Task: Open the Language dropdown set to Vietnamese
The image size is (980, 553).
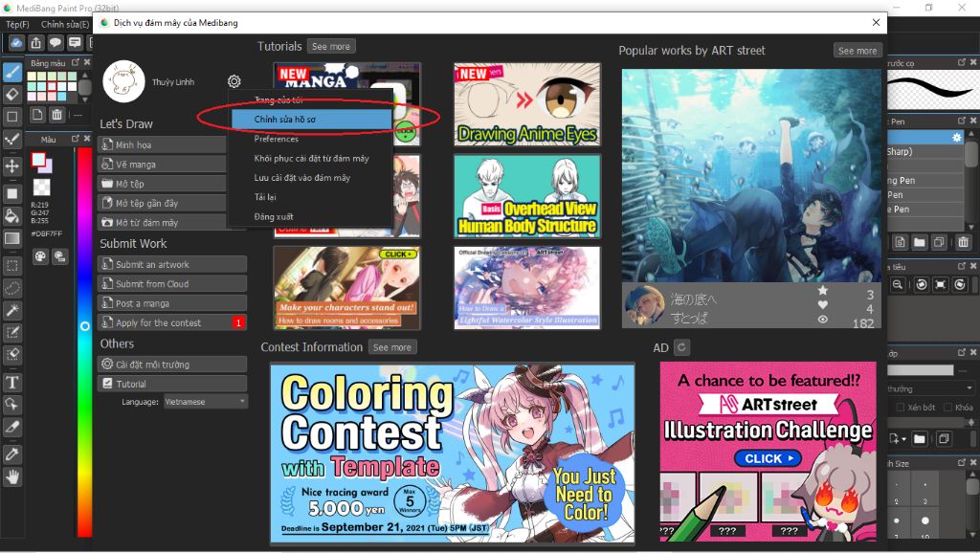Action: pyautogui.click(x=205, y=402)
